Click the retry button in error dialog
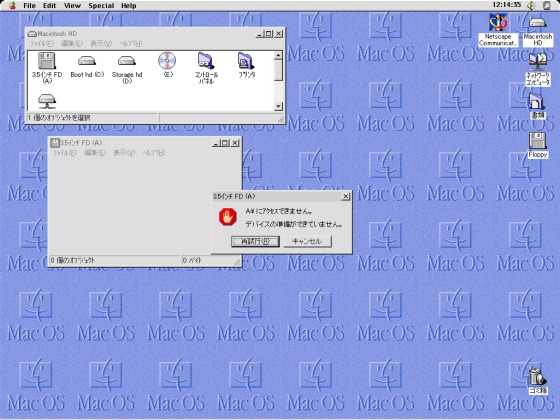Viewport: 560px width, 420px height. click(x=255, y=241)
